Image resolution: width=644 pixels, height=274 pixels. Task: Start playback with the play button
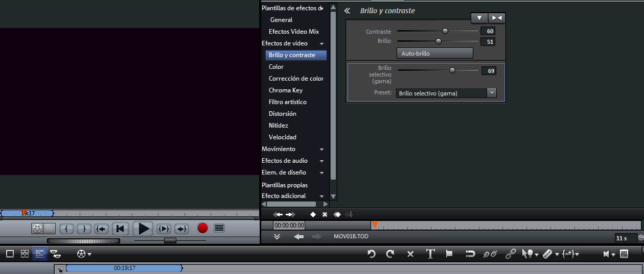pyautogui.click(x=145, y=228)
